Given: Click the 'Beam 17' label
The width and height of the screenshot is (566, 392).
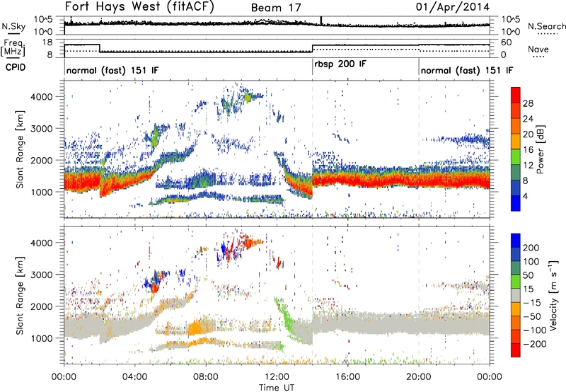Looking at the screenshot, I should coord(276,8).
